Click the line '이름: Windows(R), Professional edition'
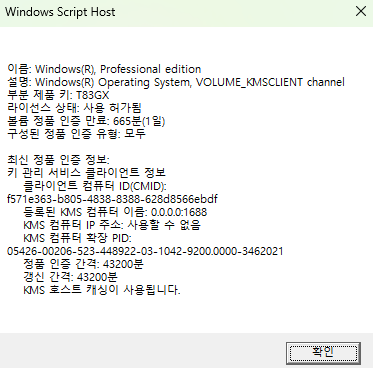Viewport: 373px width, 368px height. [104, 69]
